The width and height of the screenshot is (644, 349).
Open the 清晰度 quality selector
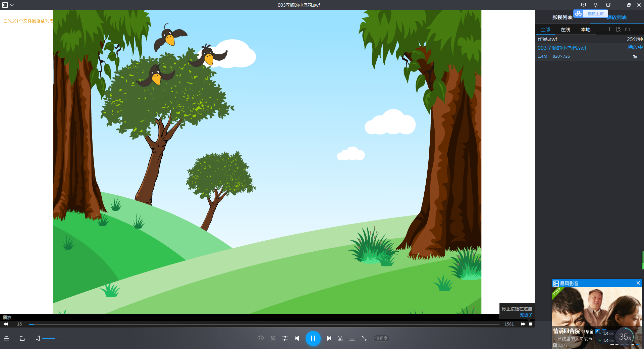point(381,338)
